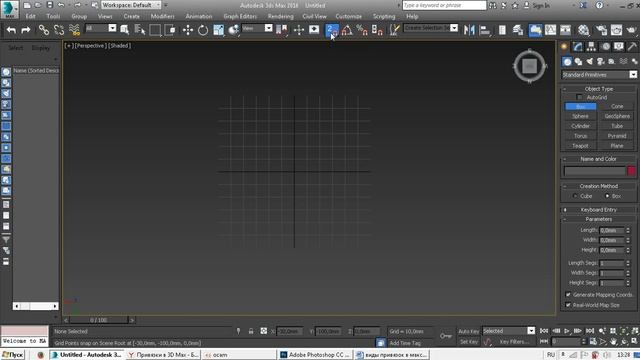Select the Select and Scale tool
Image resolution: width=640 pixels, height=360 pixels.
218,30
